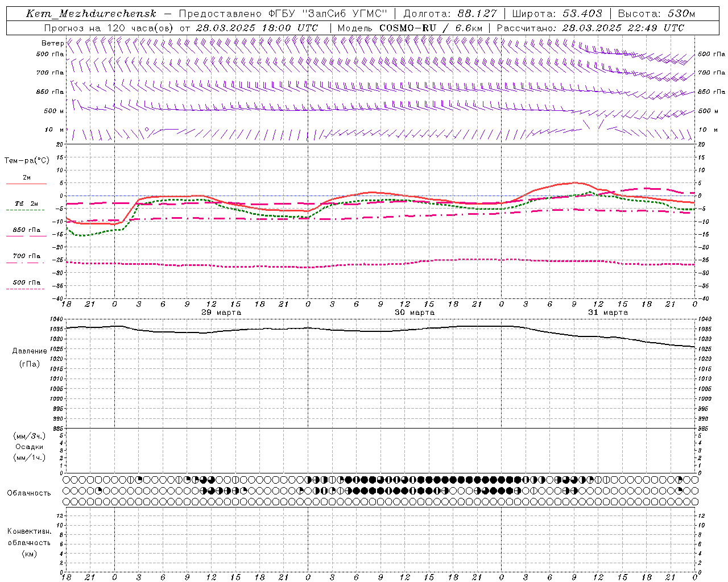Click the 30 марта date label

point(415,313)
